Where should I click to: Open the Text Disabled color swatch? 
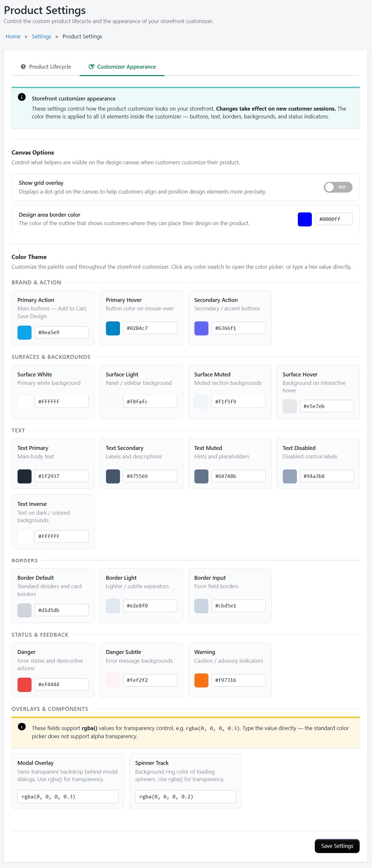point(289,476)
